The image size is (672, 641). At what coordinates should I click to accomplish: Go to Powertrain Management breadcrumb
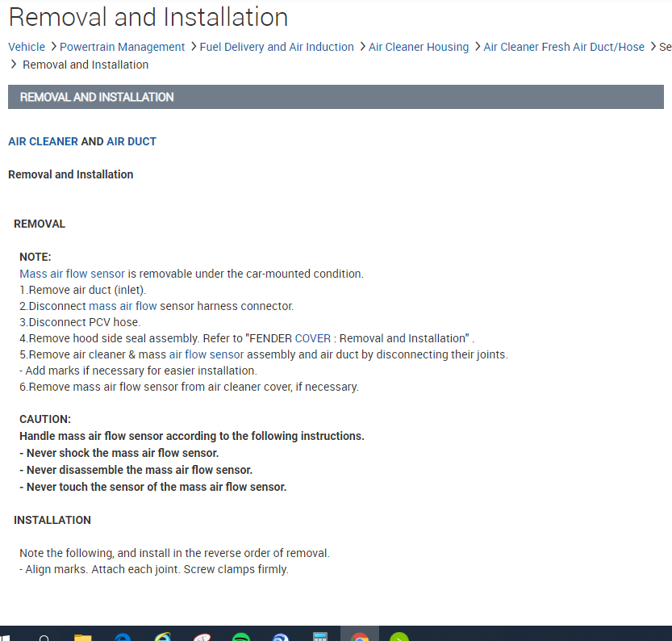click(x=122, y=47)
